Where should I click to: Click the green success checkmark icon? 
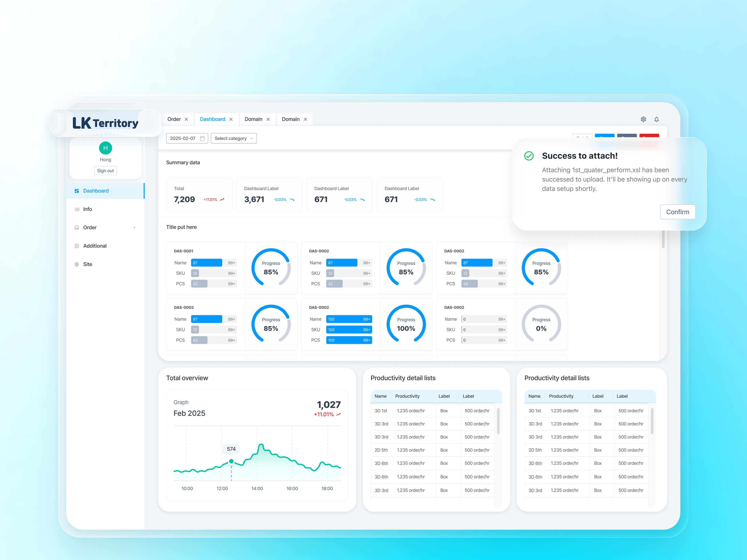[529, 156]
